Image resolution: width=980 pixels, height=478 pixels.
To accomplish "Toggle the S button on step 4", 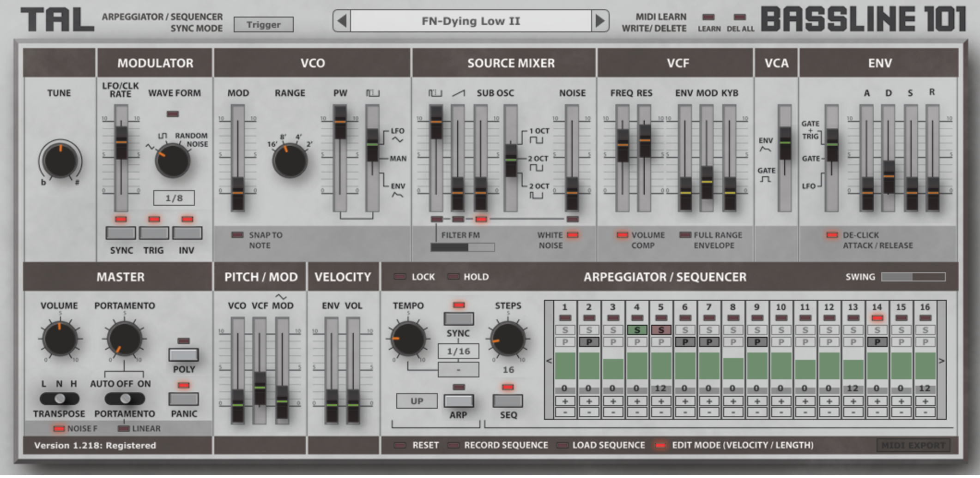I will point(637,330).
